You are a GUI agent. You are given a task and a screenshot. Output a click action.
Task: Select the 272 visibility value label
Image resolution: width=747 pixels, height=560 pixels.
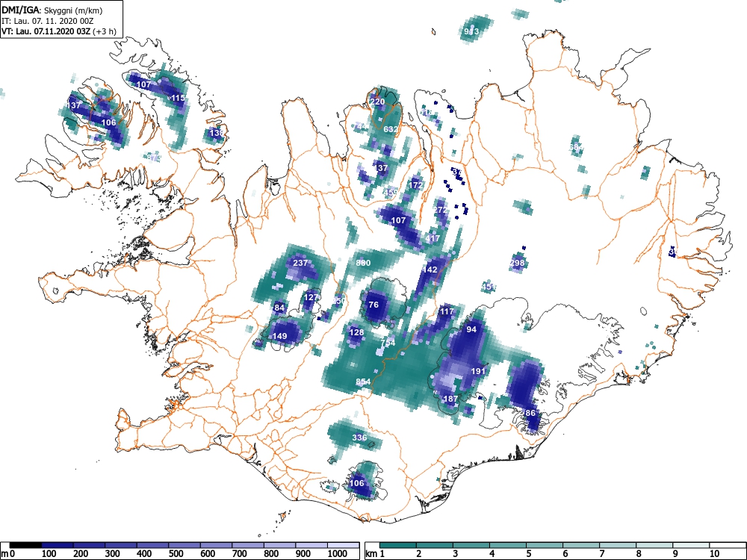(441, 210)
